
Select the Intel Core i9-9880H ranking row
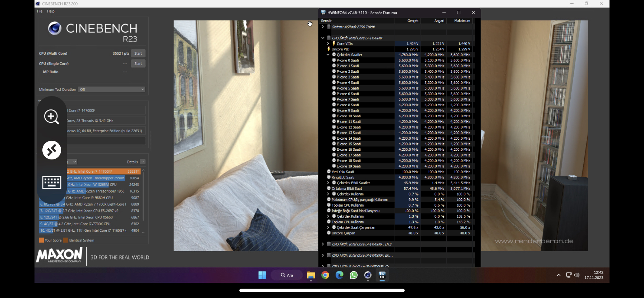(x=89, y=198)
